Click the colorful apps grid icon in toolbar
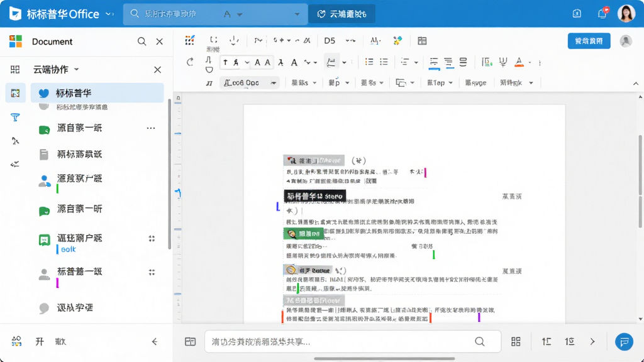Image resolution: width=644 pixels, height=362 pixels. click(189, 40)
